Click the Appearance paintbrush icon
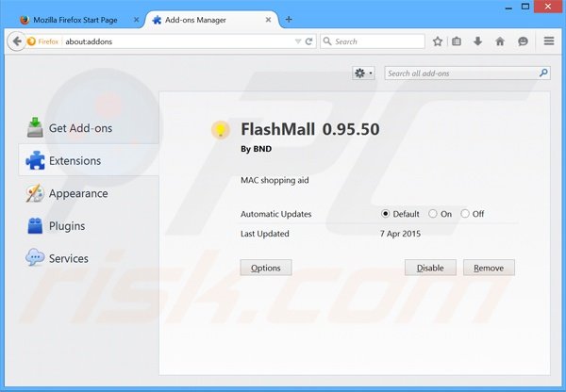Screen dimensions: 566x392 click(x=35, y=193)
